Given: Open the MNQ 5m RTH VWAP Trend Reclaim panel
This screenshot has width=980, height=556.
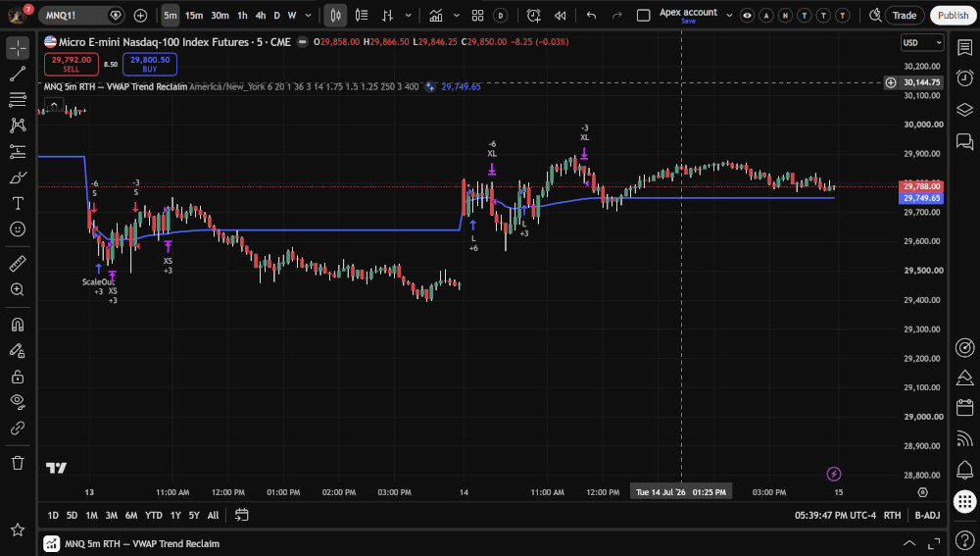Looking at the screenshot, I should pyautogui.click(x=142, y=543).
